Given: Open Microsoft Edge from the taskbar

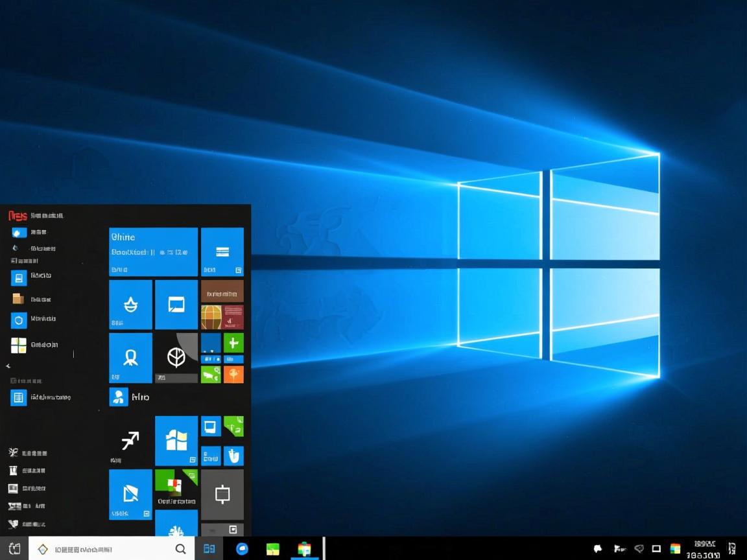Looking at the screenshot, I should 241,548.
